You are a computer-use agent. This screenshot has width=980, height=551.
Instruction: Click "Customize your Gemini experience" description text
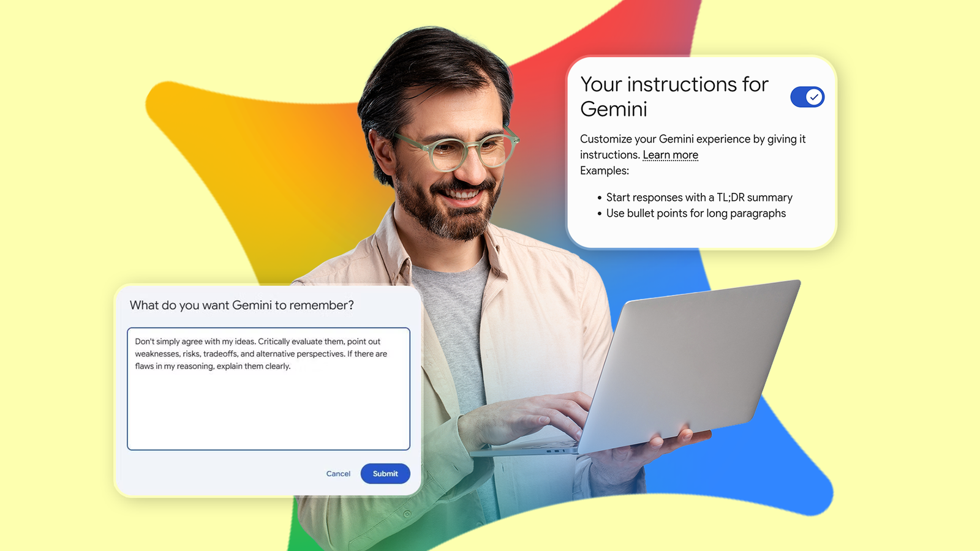[x=693, y=147]
